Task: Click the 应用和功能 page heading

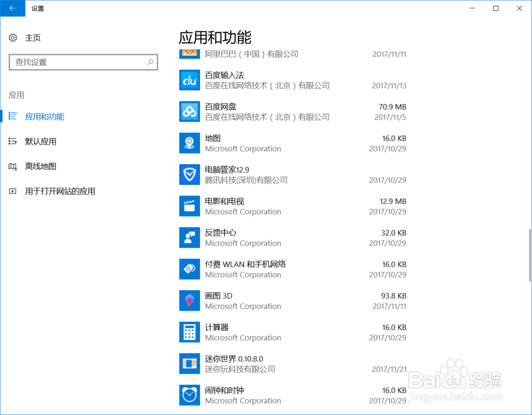Action: (x=215, y=37)
